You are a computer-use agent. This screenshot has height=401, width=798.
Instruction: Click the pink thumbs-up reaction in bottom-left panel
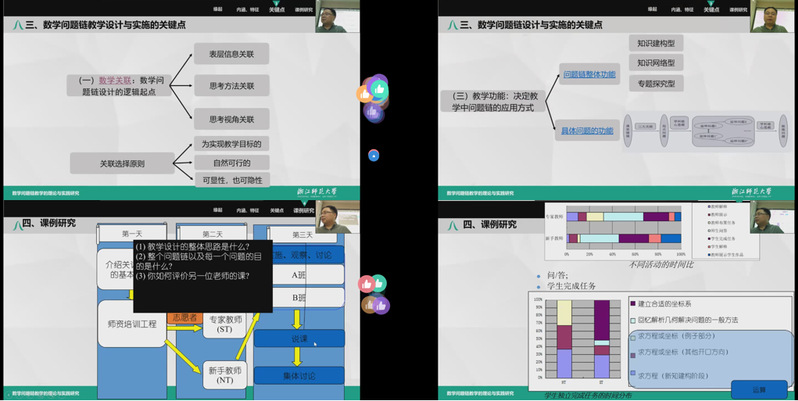tap(366, 284)
